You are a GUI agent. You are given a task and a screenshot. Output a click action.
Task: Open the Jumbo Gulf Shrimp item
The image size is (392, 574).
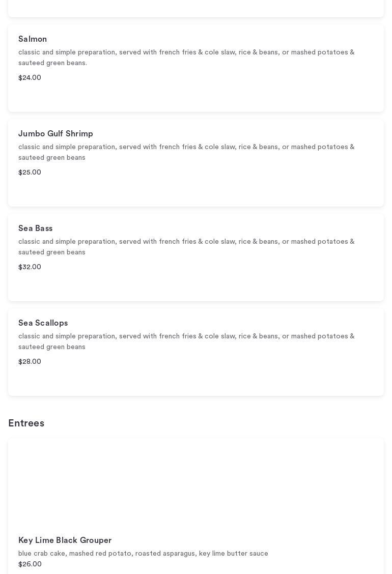tap(55, 134)
